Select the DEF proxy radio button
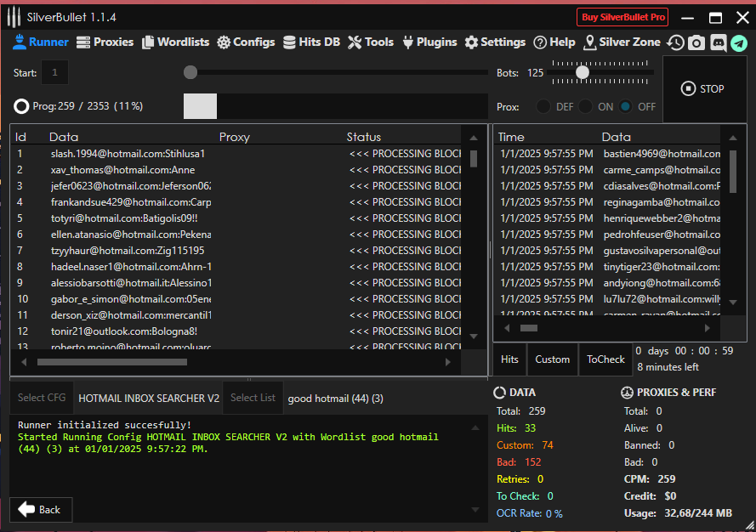 [543, 106]
